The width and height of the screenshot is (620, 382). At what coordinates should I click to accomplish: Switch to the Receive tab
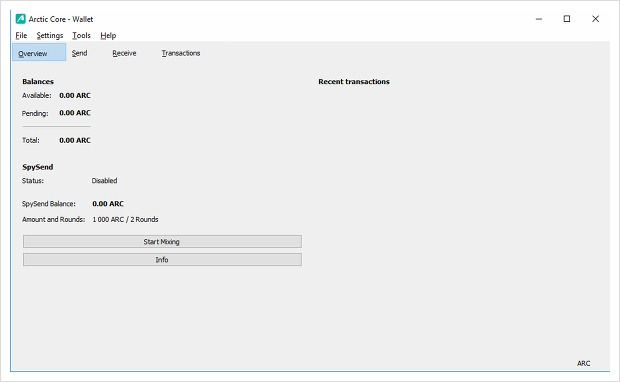pyautogui.click(x=124, y=53)
